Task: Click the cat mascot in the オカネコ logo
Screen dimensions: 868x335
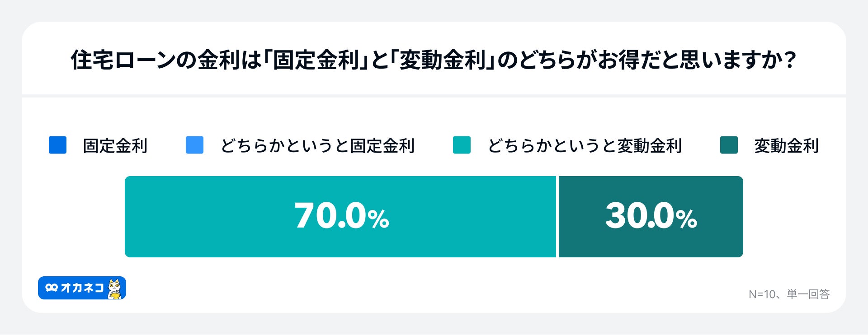Action: [x=115, y=288]
